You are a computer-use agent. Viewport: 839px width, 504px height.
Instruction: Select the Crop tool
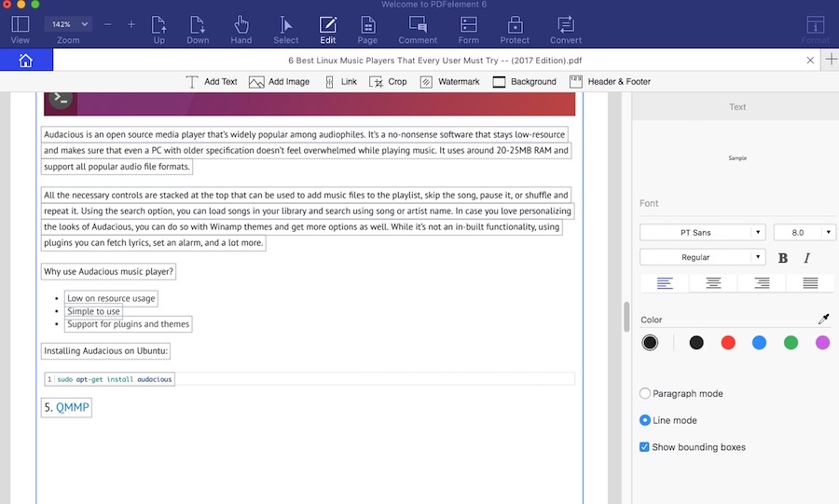[x=389, y=82]
